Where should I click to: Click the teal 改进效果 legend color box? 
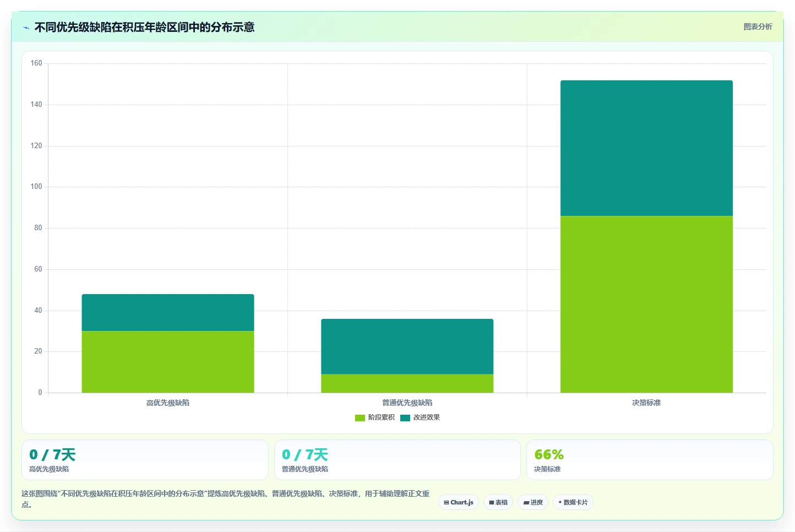coord(405,417)
